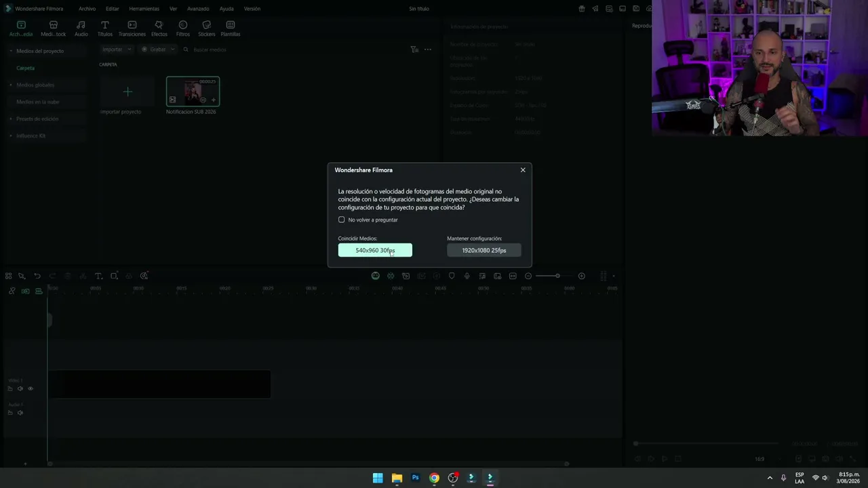The width and height of the screenshot is (868, 488).
Task: Open File Explorer from the taskbar
Action: 397,478
